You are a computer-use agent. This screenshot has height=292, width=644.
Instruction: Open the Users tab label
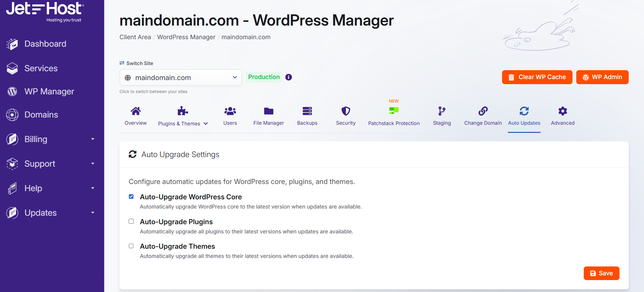[x=230, y=123]
